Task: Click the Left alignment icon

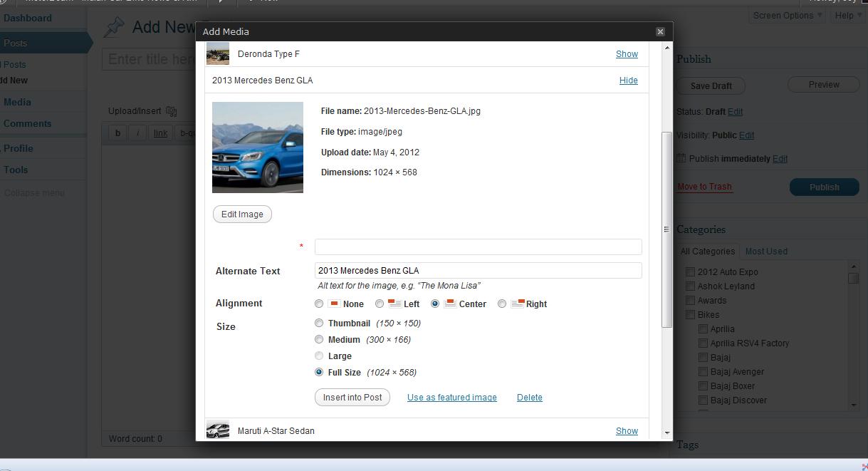Action: [x=394, y=304]
